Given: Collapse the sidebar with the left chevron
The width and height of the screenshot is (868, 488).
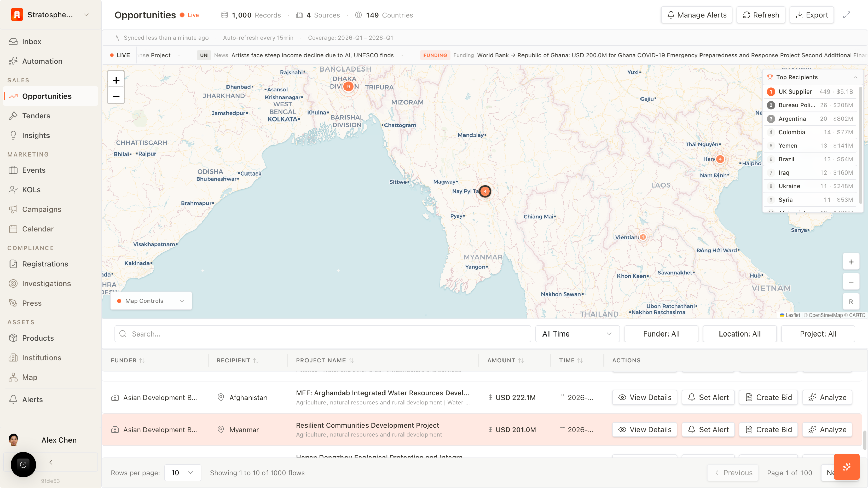Looking at the screenshot, I should click(51, 462).
